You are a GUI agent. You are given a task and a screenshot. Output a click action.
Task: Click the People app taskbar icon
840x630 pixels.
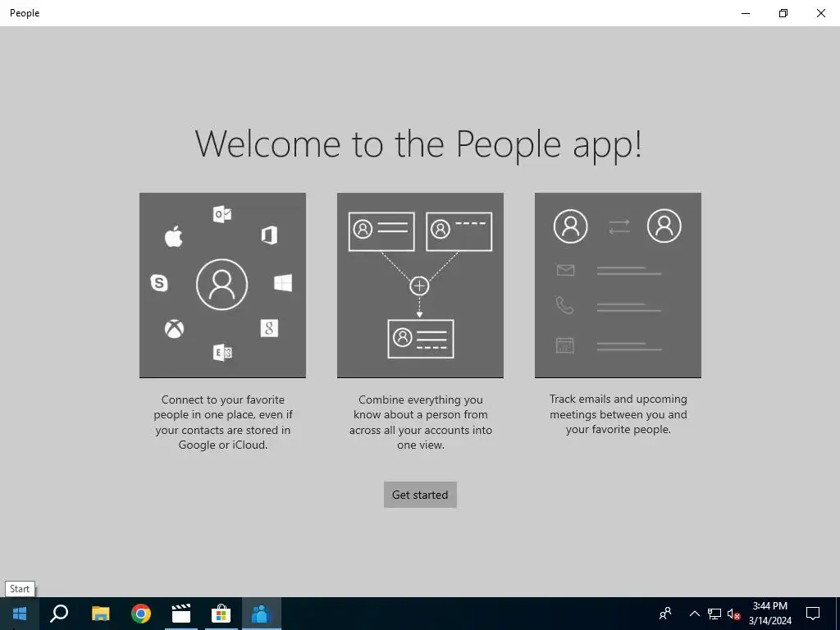[262, 614]
